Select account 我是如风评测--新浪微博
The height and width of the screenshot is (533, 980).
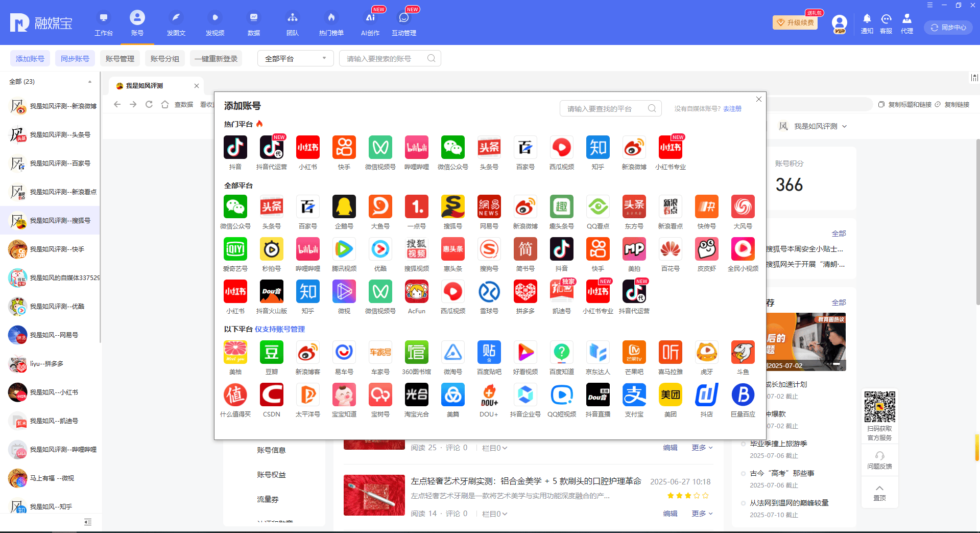(x=50, y=106)
